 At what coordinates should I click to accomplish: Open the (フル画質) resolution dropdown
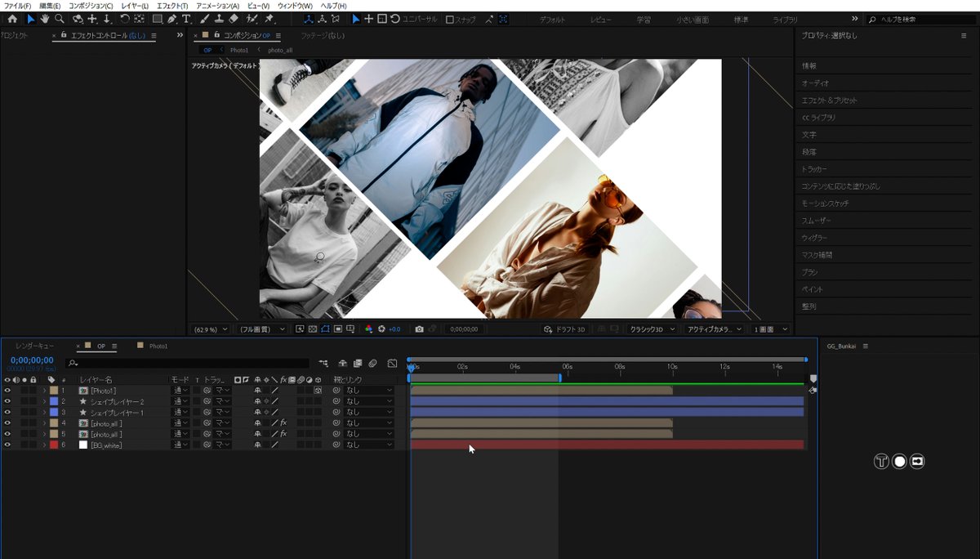[x=261, y=329]
